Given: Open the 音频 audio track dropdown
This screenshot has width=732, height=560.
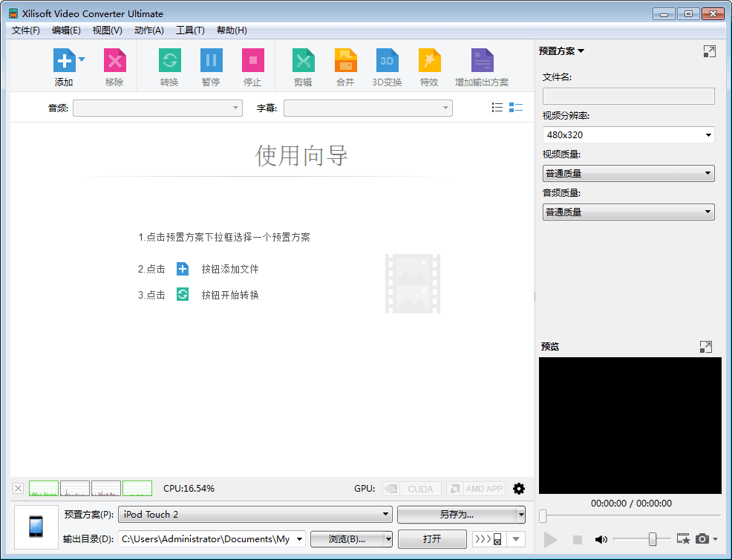Looking at the screenshot, I should [158, 108].
